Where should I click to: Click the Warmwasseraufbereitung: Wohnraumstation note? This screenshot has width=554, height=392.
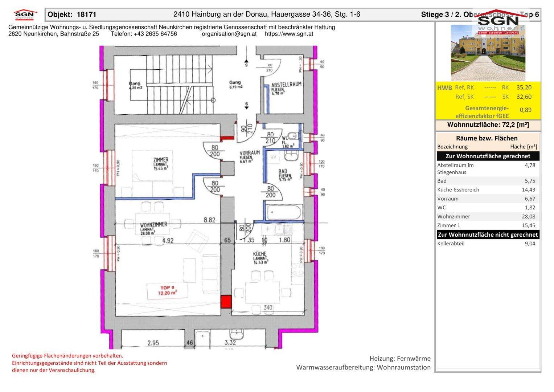click(363, 367)
